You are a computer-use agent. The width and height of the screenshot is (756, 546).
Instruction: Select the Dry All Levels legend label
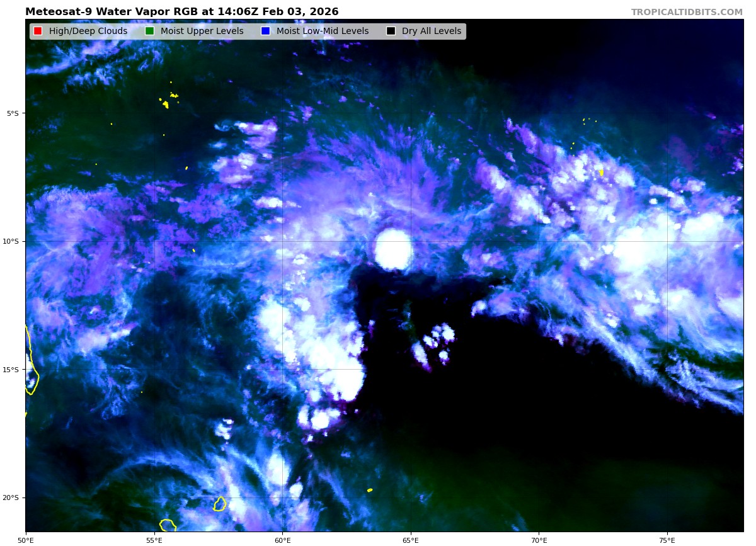pos(432,31)
